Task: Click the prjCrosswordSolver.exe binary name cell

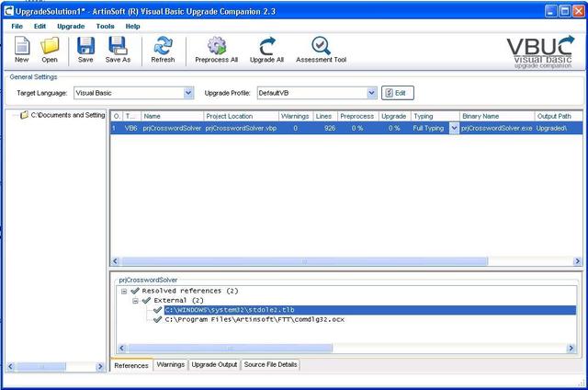Action: (497, 129)
